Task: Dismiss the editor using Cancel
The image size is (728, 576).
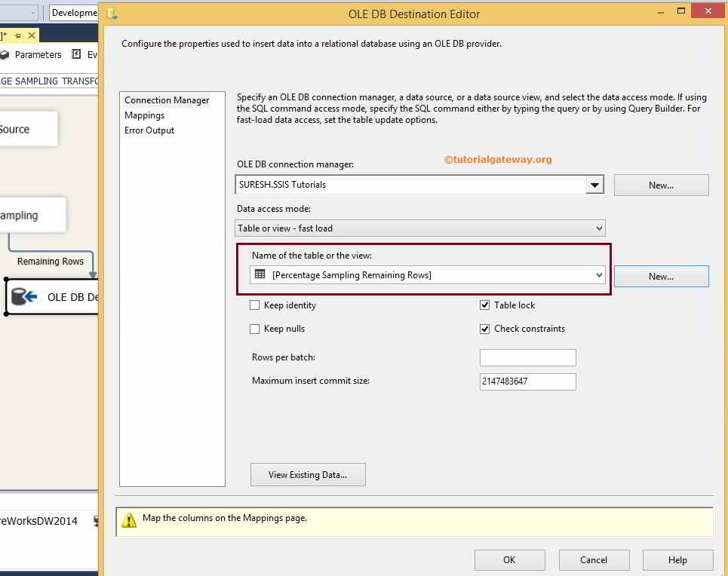Action: tap(594, 559)
